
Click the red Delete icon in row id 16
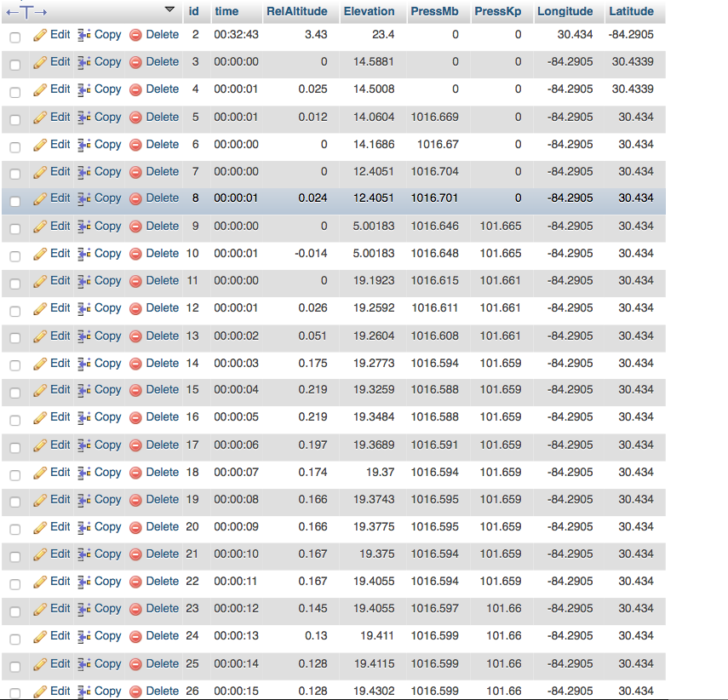coord(135,418)
